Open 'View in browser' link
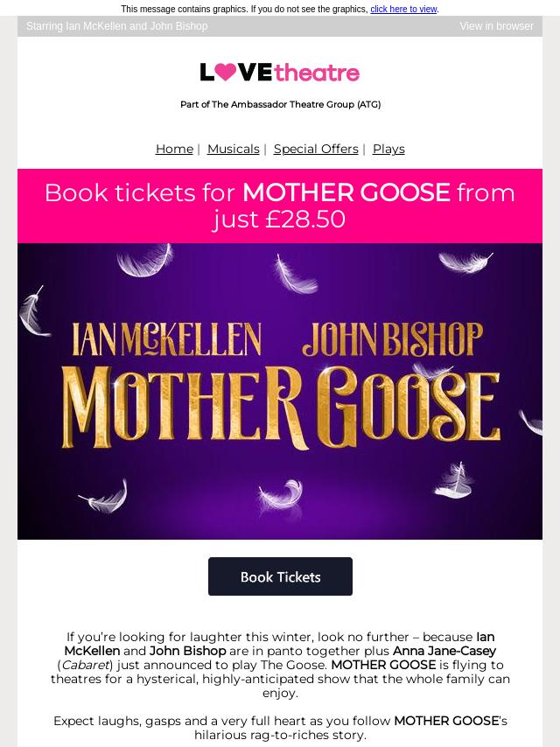 pos(497,26)
